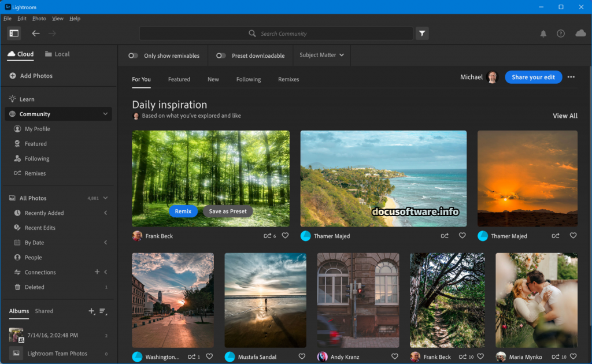Switch to the Featured tab

179,79
